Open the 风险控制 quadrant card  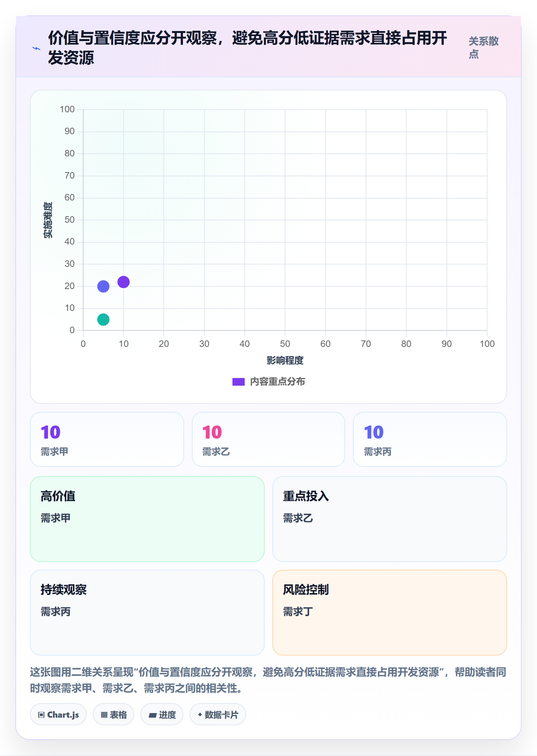390,613
